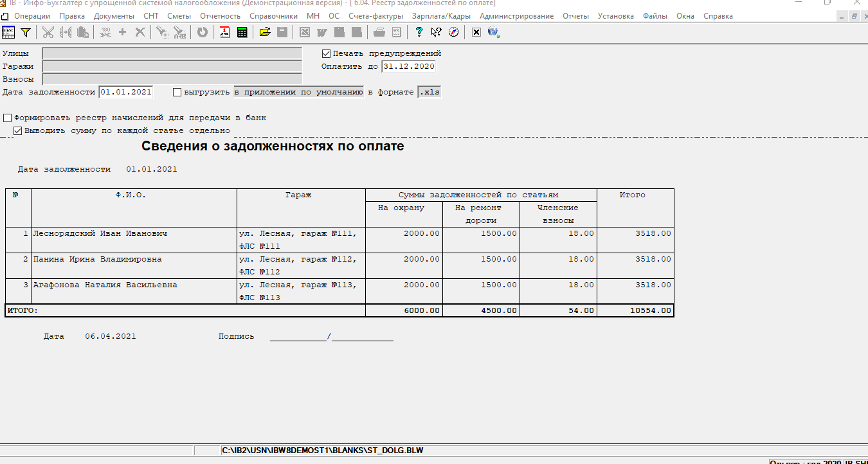The image size is (868, 464).
Task: Open the Операции menu
Action: click(x=32, y=15)
